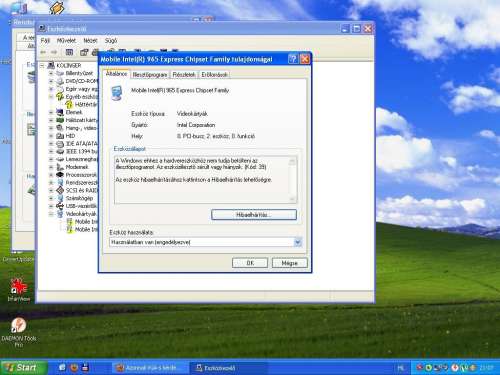Open IrfanView desktop icon
The width and height of the screenshot is (500, 375).
(x=19, y=286)
